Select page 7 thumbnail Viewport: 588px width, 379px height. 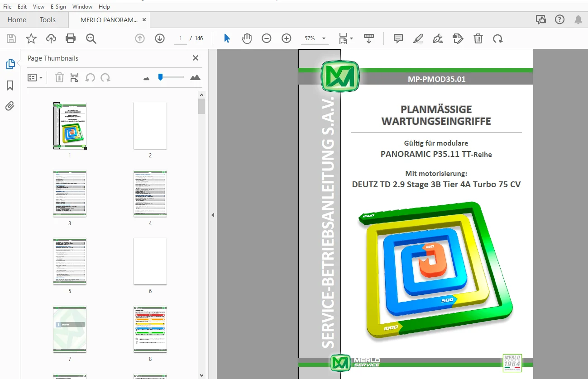pyautogui.click(x=70, y=329)
